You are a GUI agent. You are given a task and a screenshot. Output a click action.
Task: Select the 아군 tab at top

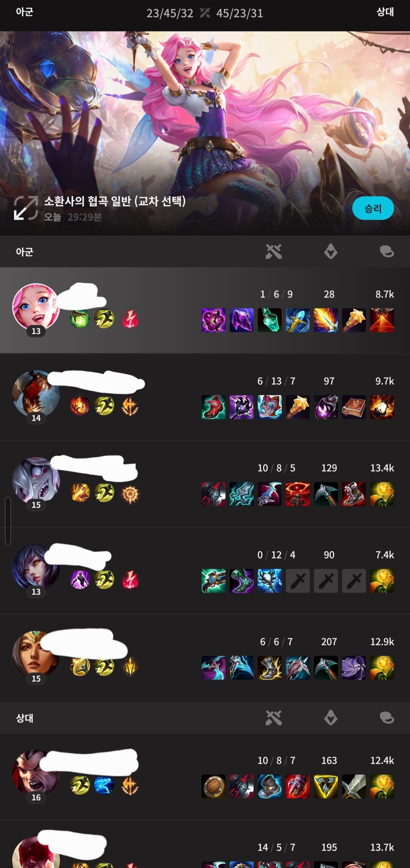24,12
